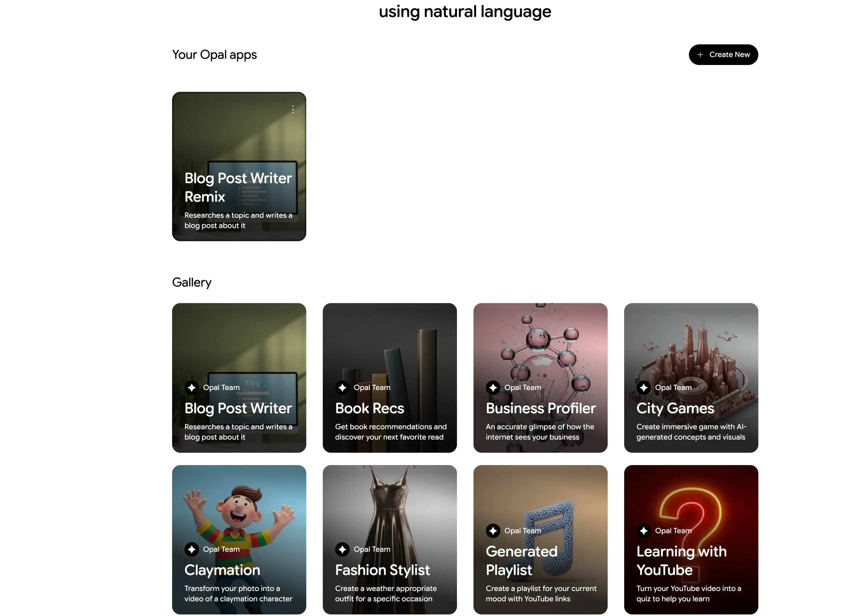868x616 pixels.
Task: Open the options menu on Blog Post Writer Remix
Action: click(x=293, y=110)
